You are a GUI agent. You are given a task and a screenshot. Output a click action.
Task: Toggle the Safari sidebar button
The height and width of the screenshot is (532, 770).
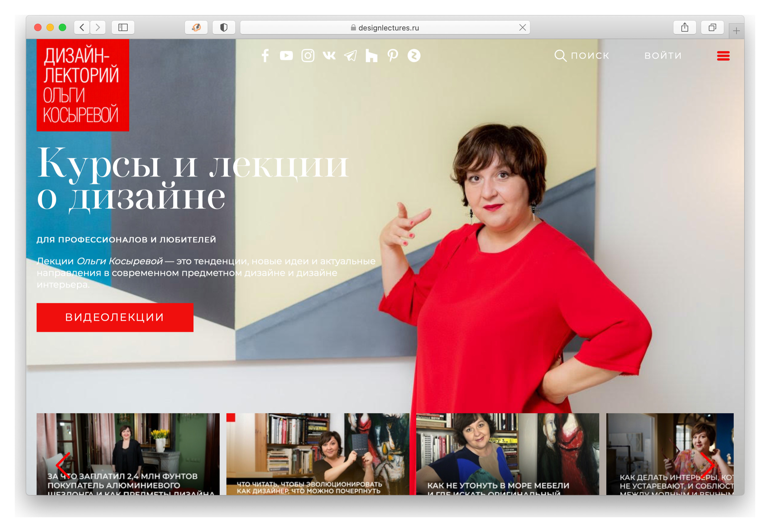tap(123, 27)
